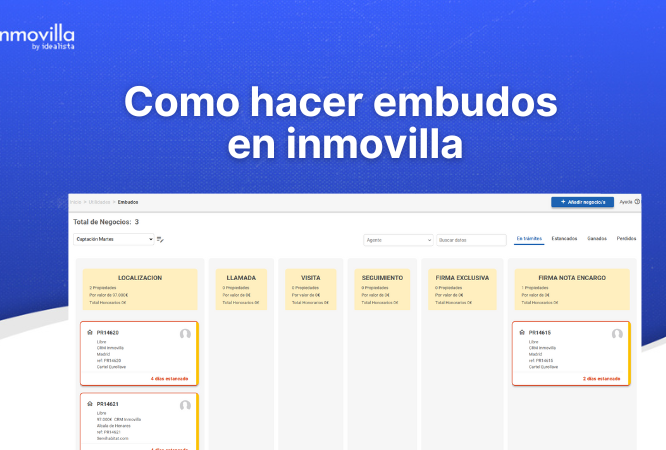Click the agent avatar on card PR14621
This screenshot has width=666, height=450.
185,406
